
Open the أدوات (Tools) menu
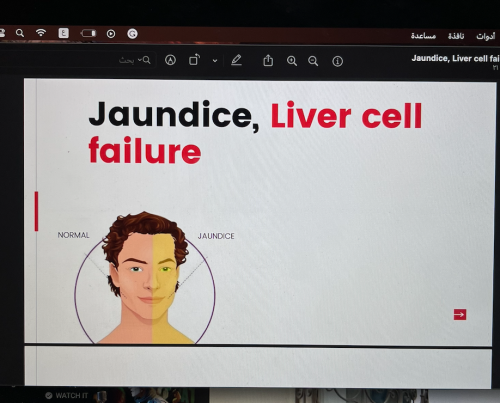coord(486,36)
